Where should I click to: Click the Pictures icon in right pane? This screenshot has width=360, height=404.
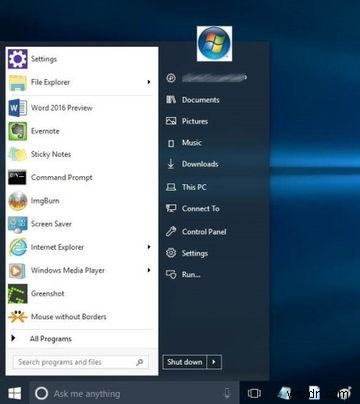point(171,121)
